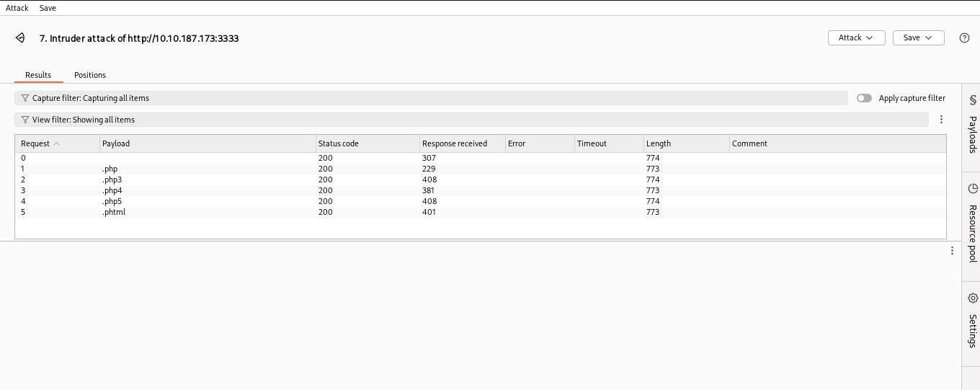The image size is (980, 390).
Task: Click the Capture filter funnel icon
Action: click(x=25, y=98)
